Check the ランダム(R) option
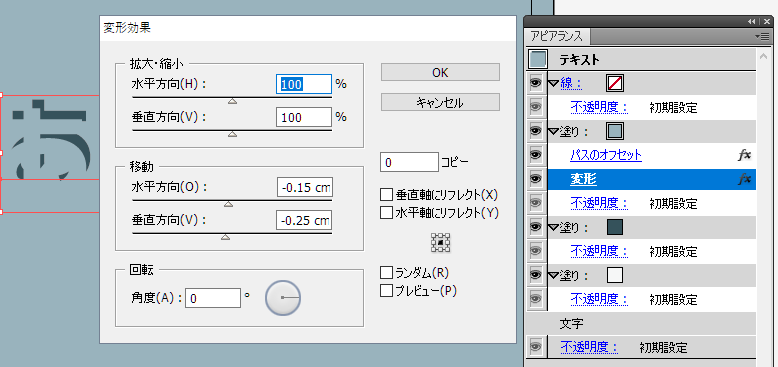 click(x=386, y=273)
